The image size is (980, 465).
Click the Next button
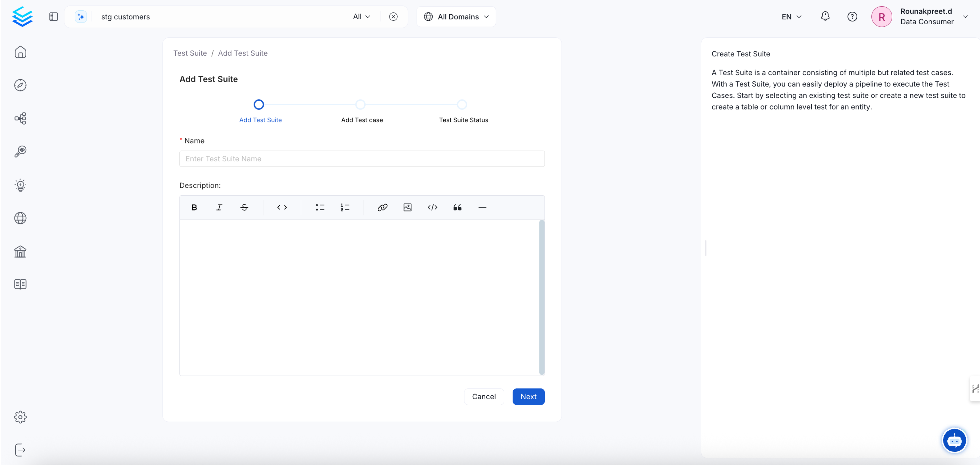coord(528,397)
